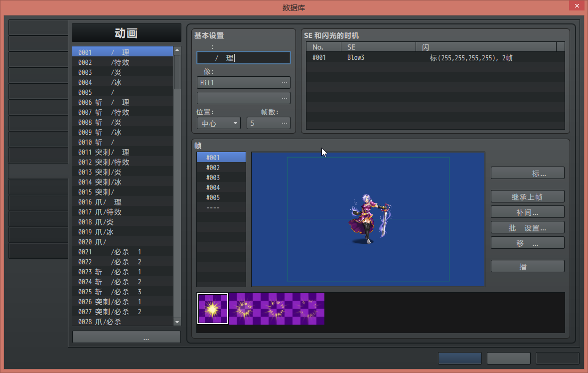
Task: Select animation 0007 斩 /特效
Action: point(123,112)
